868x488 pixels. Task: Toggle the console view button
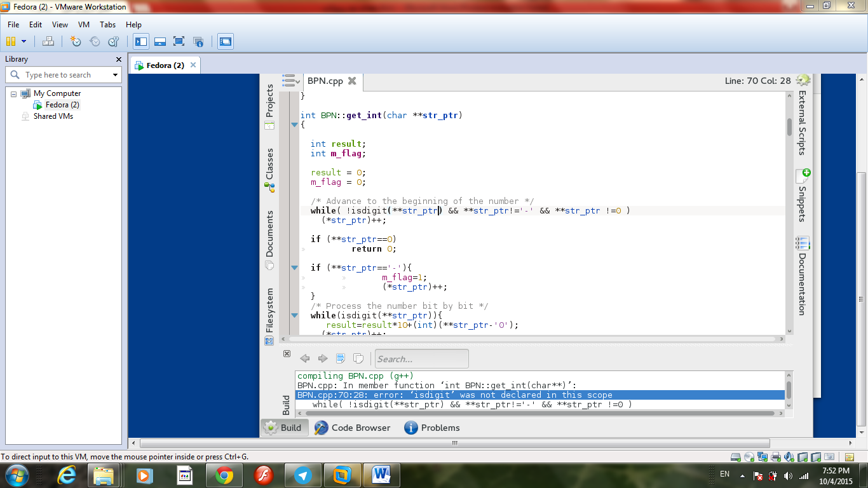[226, 42]
